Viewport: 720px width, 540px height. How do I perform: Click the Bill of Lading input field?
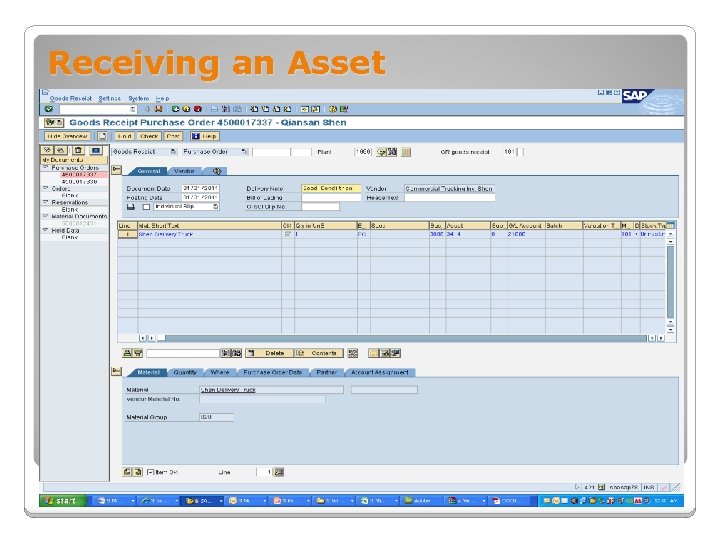tap(331, 197)
